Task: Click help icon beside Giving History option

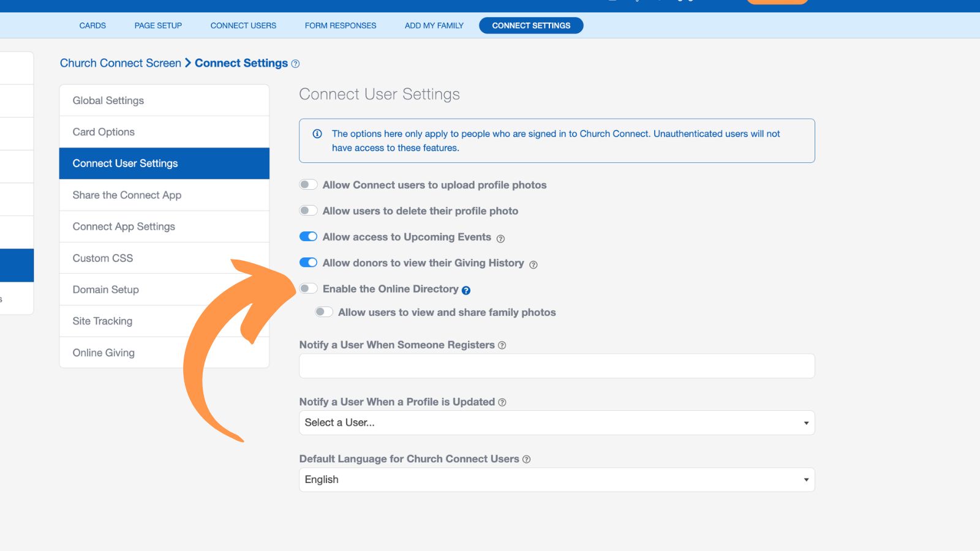Action: tap(533, 264)
